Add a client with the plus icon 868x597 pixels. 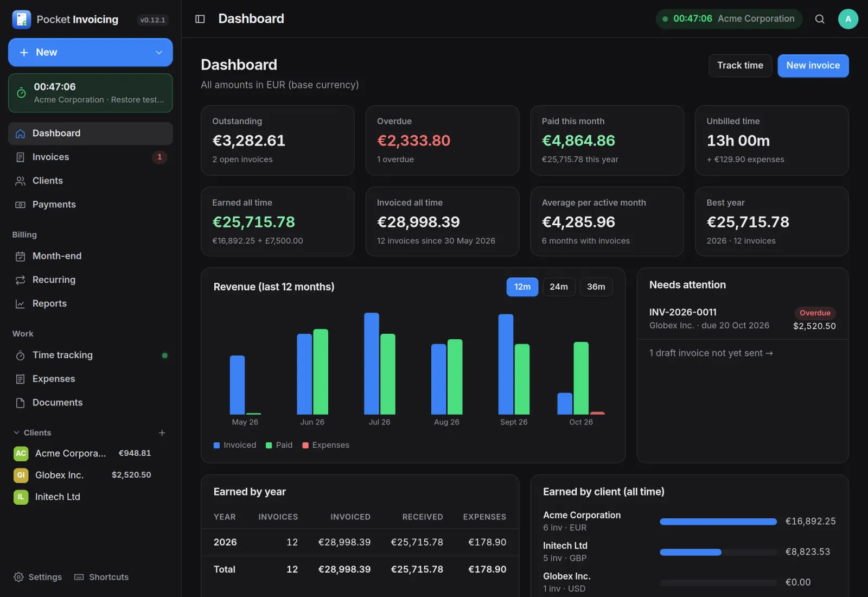pos(162,433)
